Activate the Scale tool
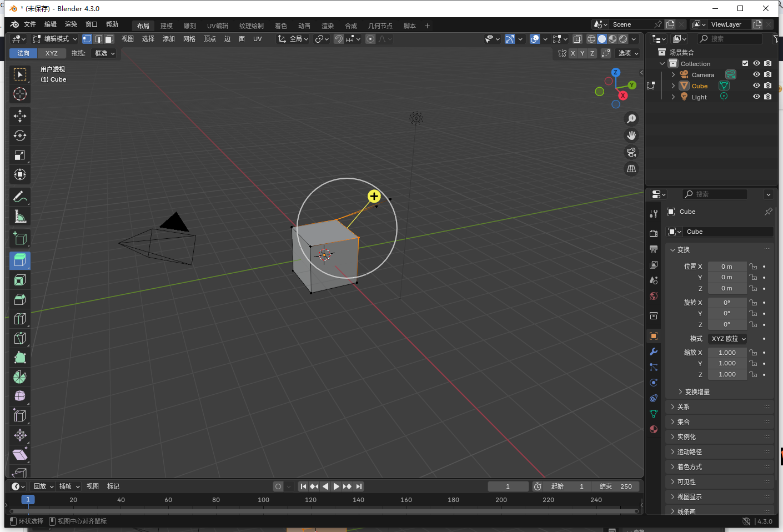The width and height of the screenshot is (783, 532). (20, 155)
